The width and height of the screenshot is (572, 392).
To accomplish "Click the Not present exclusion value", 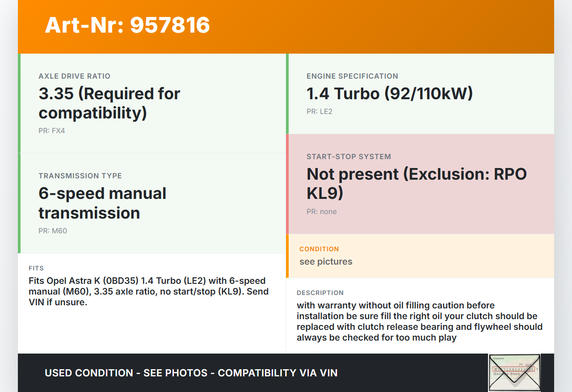I will pyautogui.click(x=416, y=184).
